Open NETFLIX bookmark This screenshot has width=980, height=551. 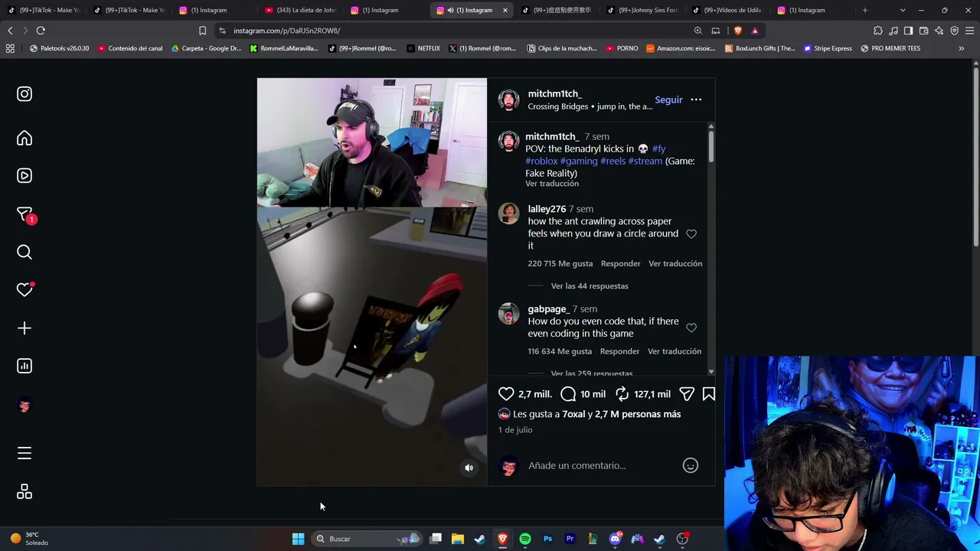423,48
